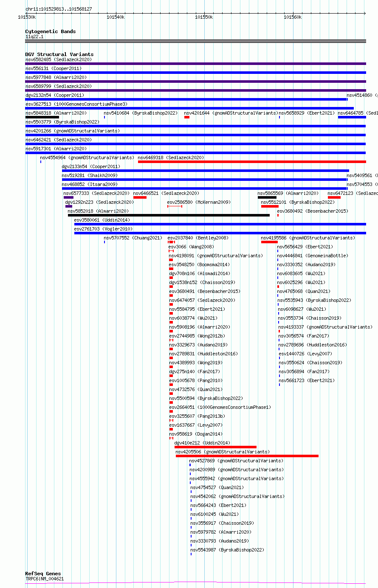This screenshot has width=378, height=588.
Task: Click nsv6462421 (Sedlazeck2020) label
Action: click(58, 140)
